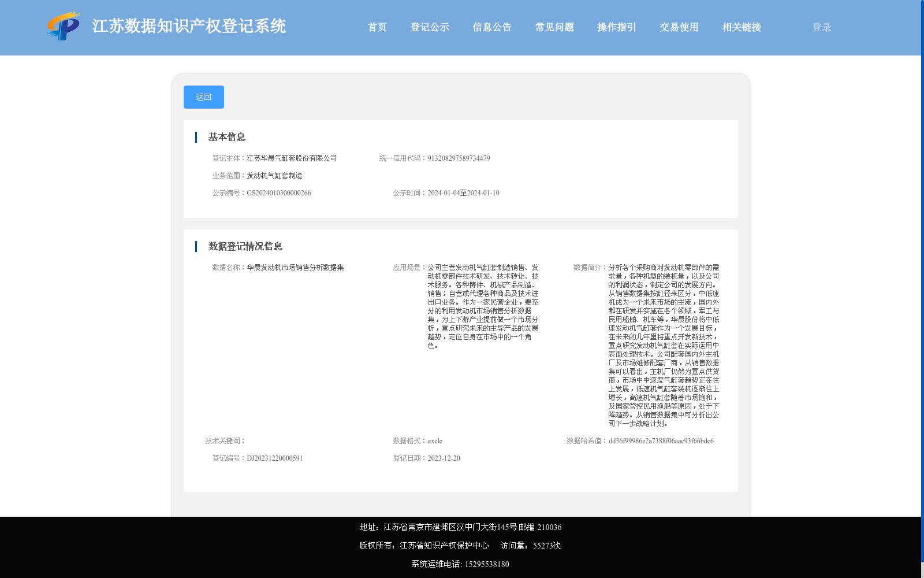
Task: Click the 应用场景 description text
Action: [483, 306]
